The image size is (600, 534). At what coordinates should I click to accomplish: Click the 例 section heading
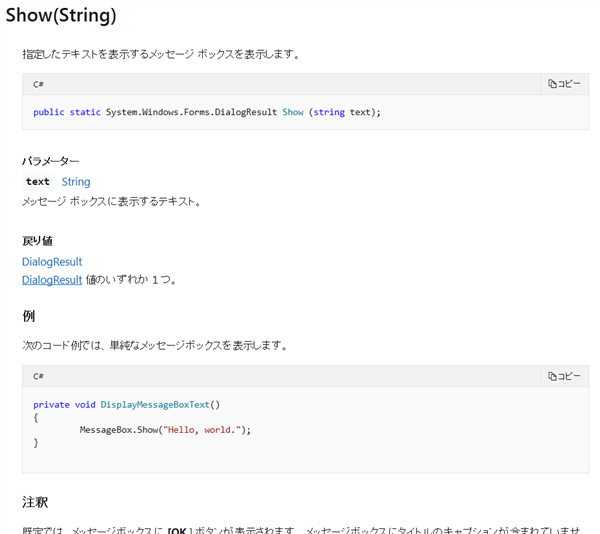tap(29, 316)
